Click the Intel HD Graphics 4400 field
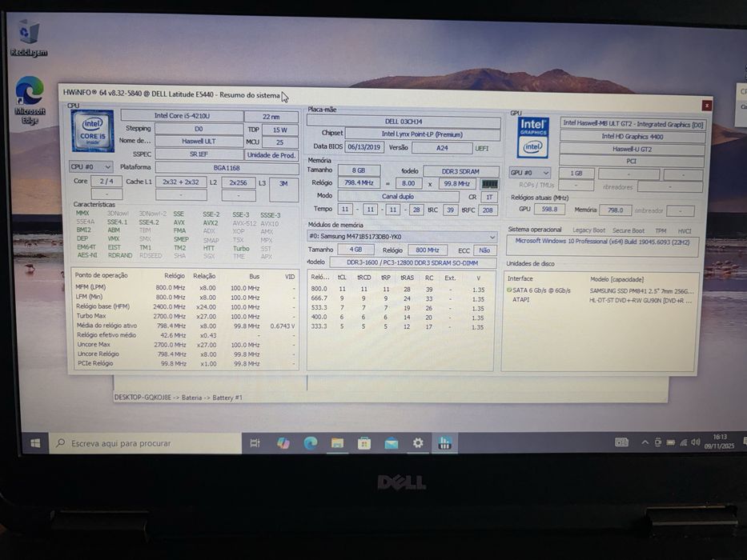747x560 pixels. tap(633, 136)
